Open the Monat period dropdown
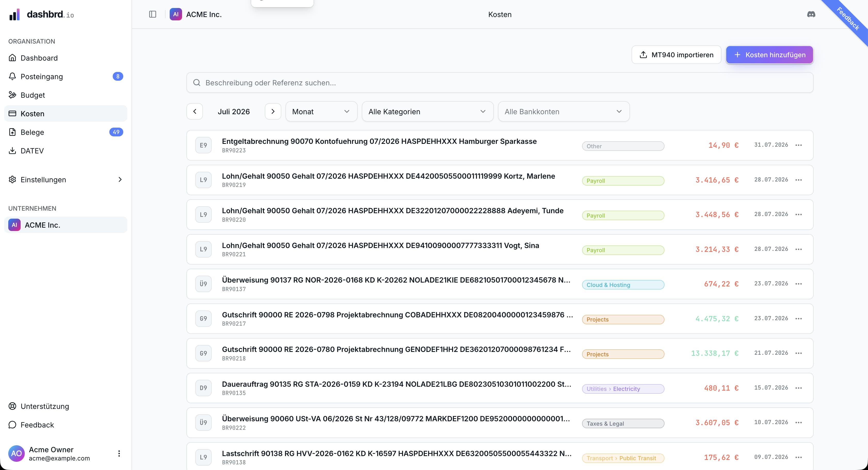Screen dimensions: 868x470 (321, 112)
